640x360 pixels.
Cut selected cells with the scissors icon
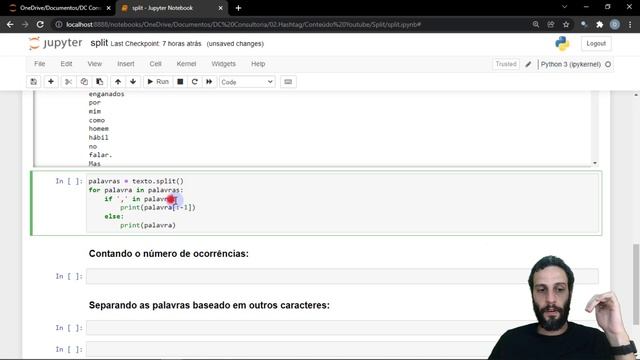pos(69,82)
